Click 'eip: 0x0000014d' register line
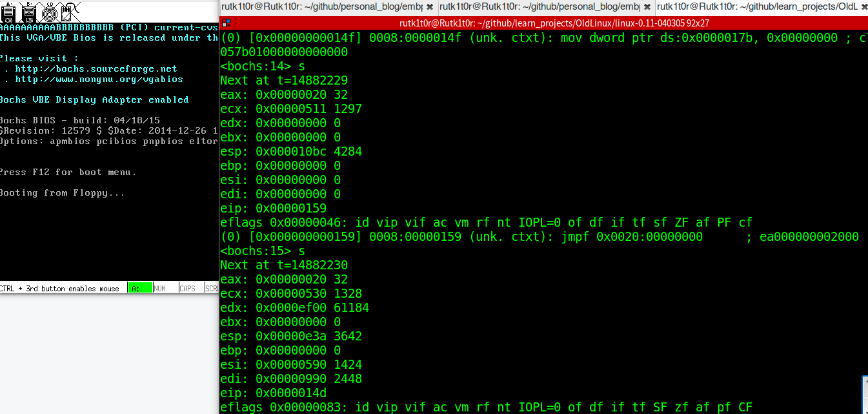Viewport: 868px width, 414px height. click(274, 393)
